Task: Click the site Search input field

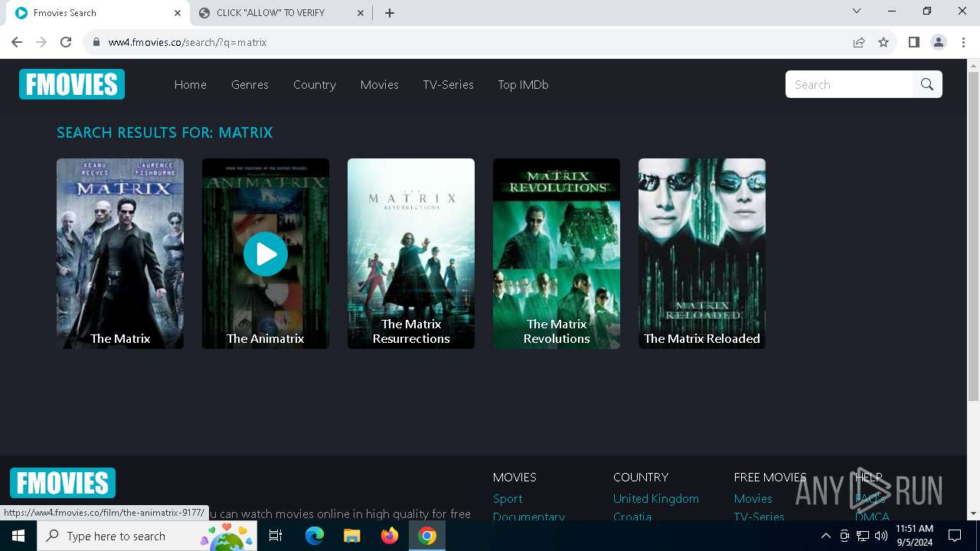Action: [x=849, y=84]
